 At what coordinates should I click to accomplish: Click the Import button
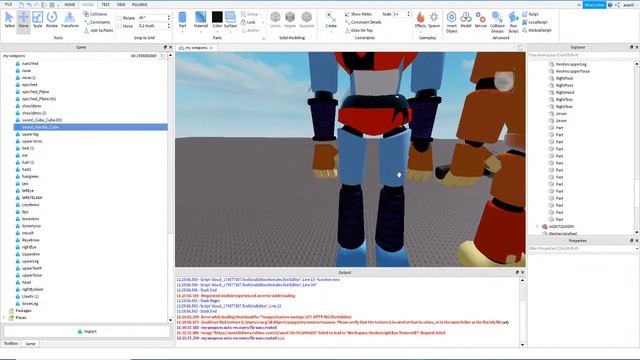tap(87, 331)
